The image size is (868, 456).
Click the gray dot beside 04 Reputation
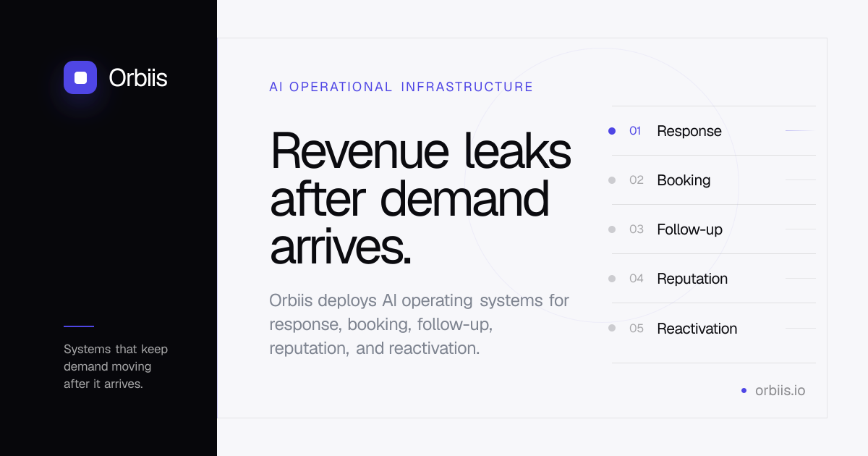point(612,279)
